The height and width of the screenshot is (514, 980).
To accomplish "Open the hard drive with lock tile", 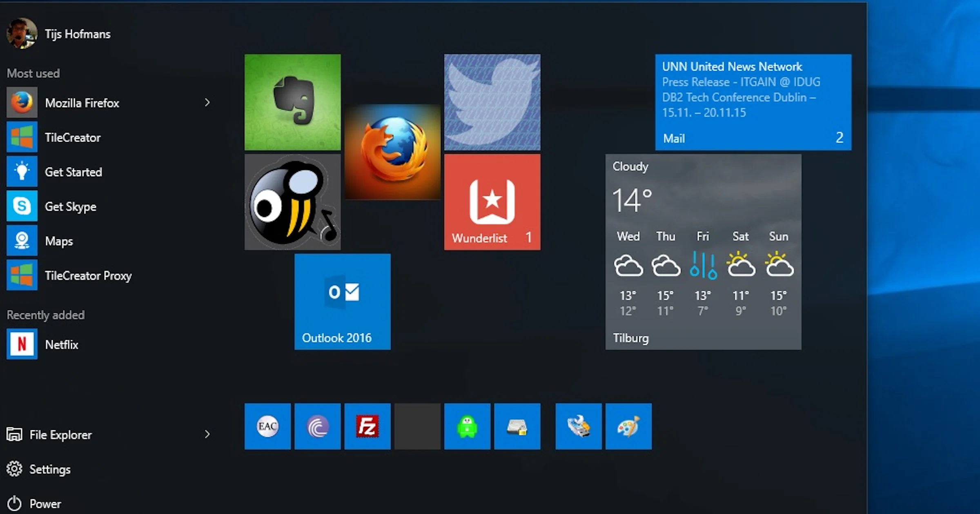I will (517, 426).
